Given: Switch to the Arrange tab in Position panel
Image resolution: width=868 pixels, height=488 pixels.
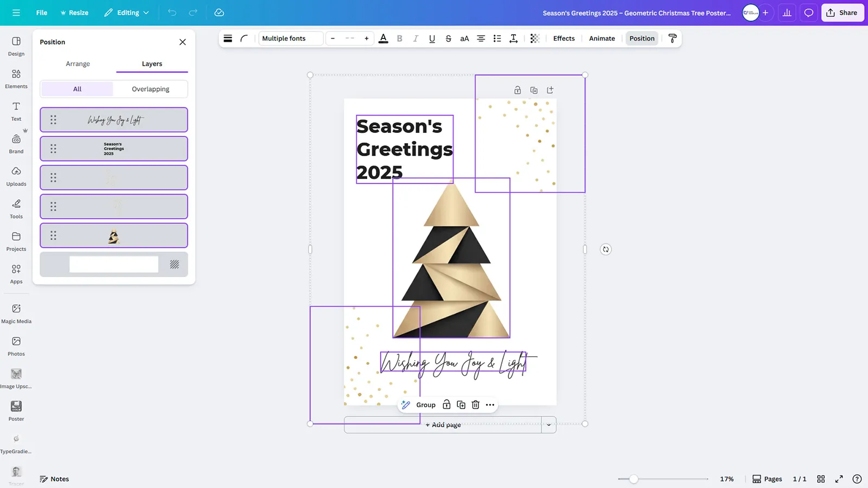Looking at the screenshot, I should tap(78, 63).
